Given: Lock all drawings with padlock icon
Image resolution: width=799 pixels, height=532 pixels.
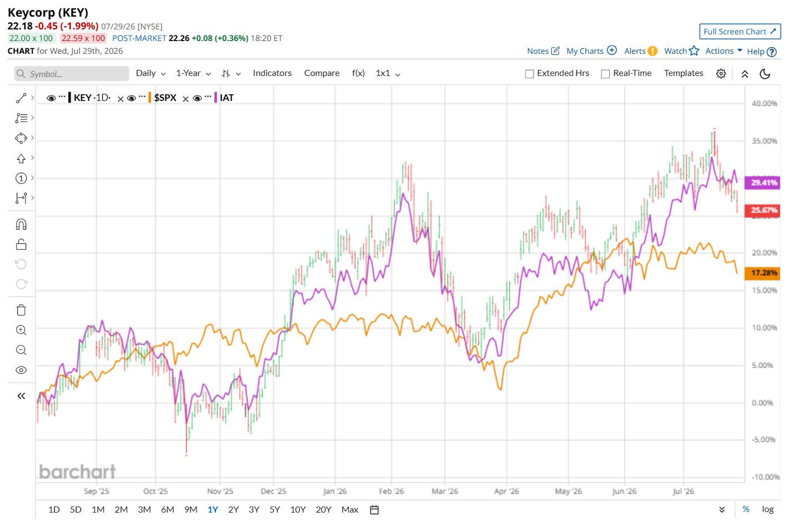Looking at the screenshot, I should click(21, 244).
